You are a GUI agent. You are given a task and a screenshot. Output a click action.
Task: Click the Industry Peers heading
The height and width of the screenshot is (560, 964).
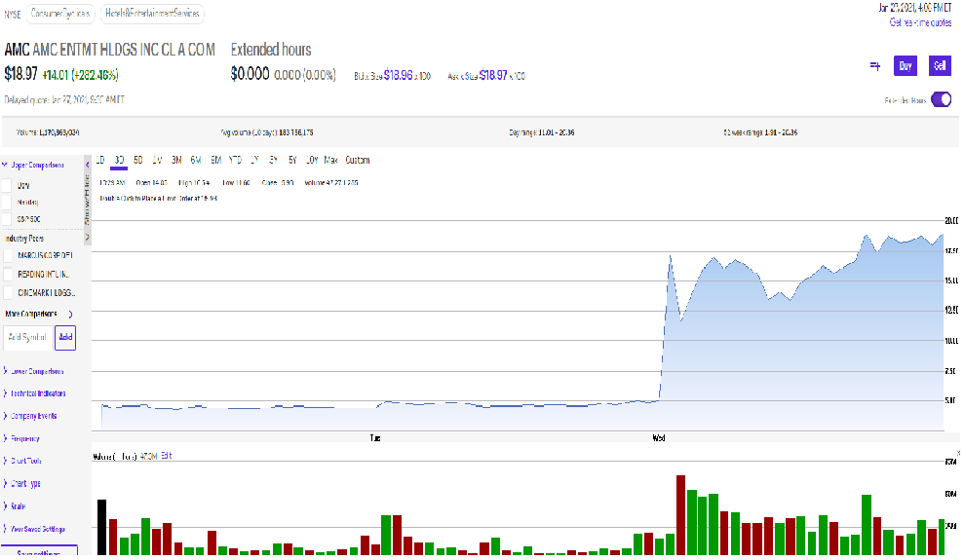tap(24, 239)
